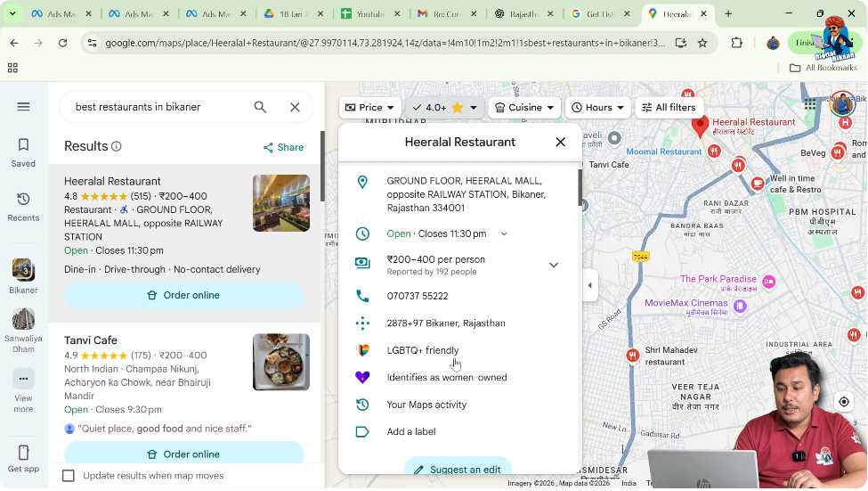The image size is (868, 491).
Task: Click the my location target button
Action: [x=844, y=402]
